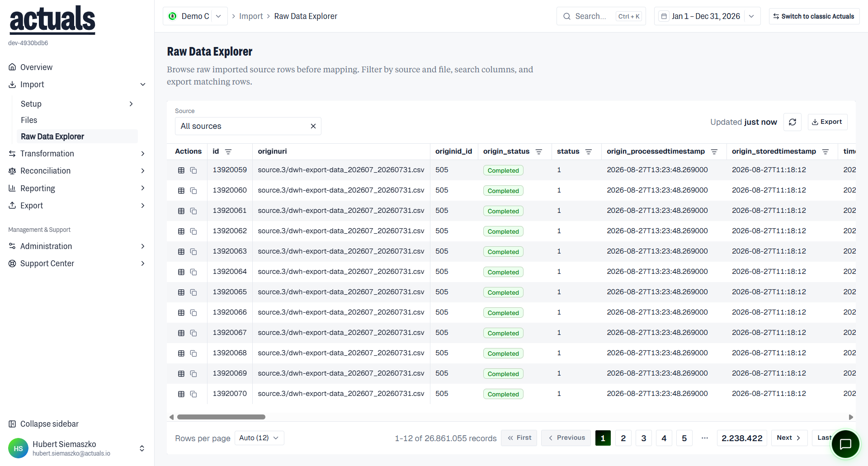Screen dimensions: 868x466
Task: Click the horizontal table scrollbar
Action: tap(221, 417)
